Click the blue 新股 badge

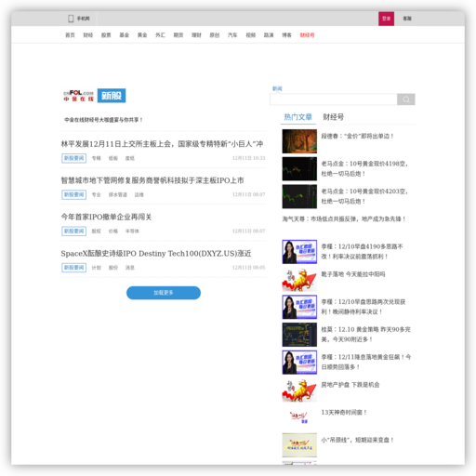pos(112,96)
